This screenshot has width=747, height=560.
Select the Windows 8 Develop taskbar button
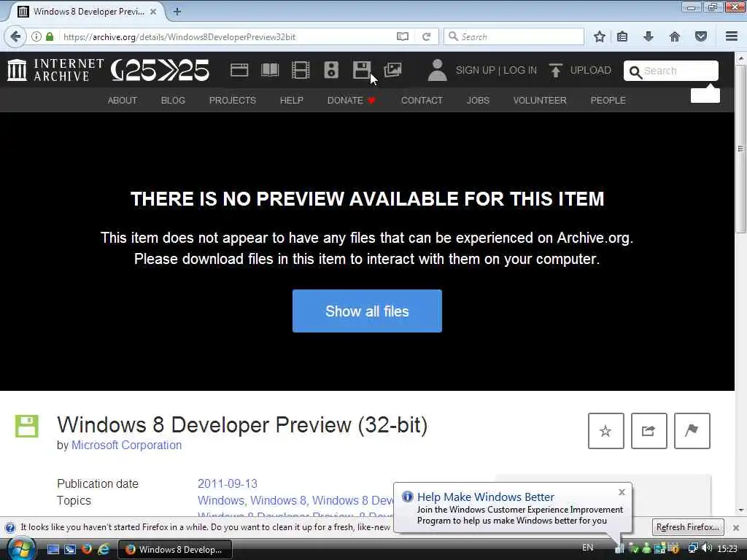click(174, 550)
